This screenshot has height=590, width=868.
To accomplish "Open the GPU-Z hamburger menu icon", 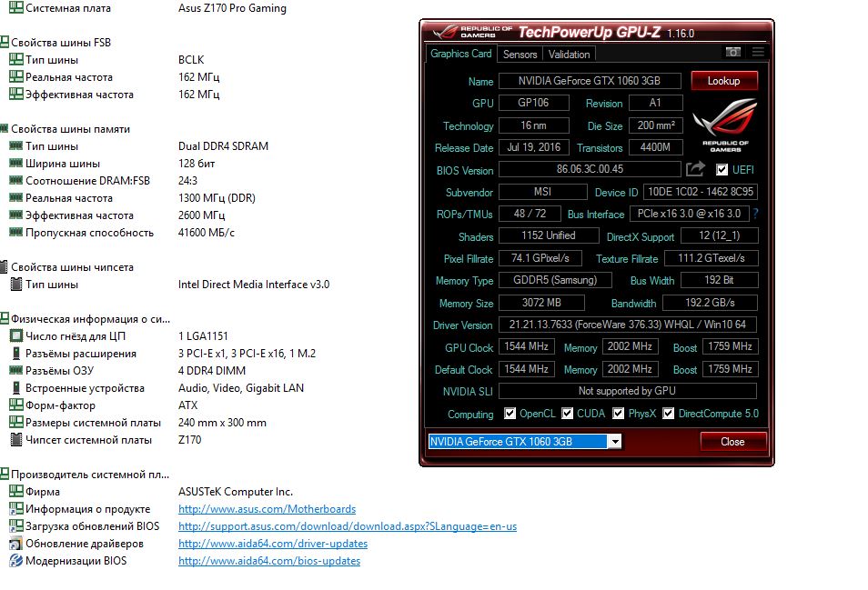I will click(759, 52).
